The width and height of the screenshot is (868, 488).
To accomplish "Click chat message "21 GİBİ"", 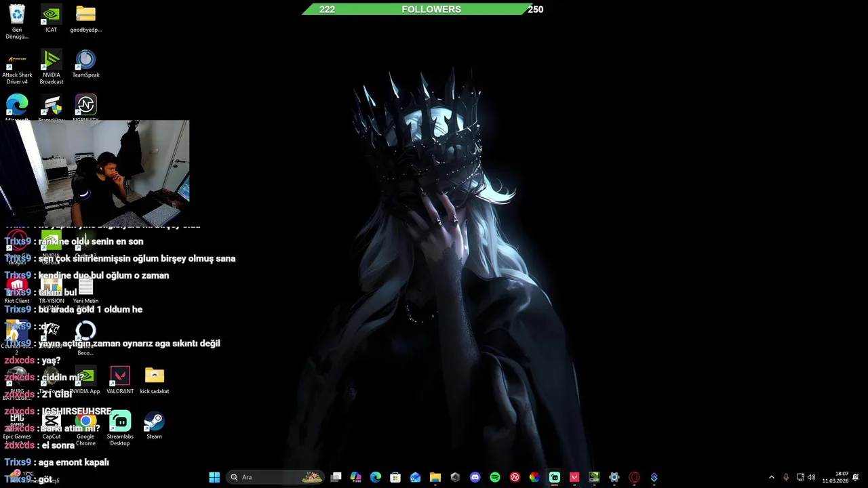I will point(56,394).
